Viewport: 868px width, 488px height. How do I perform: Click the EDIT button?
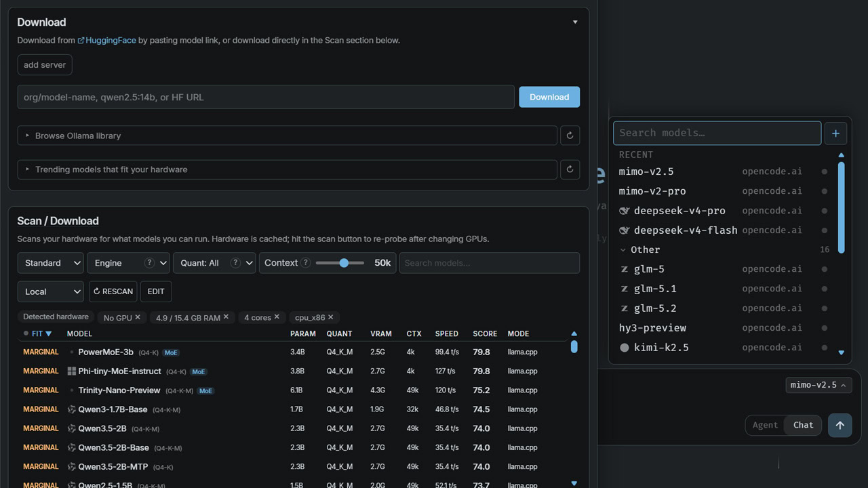(x=156, y=291)
